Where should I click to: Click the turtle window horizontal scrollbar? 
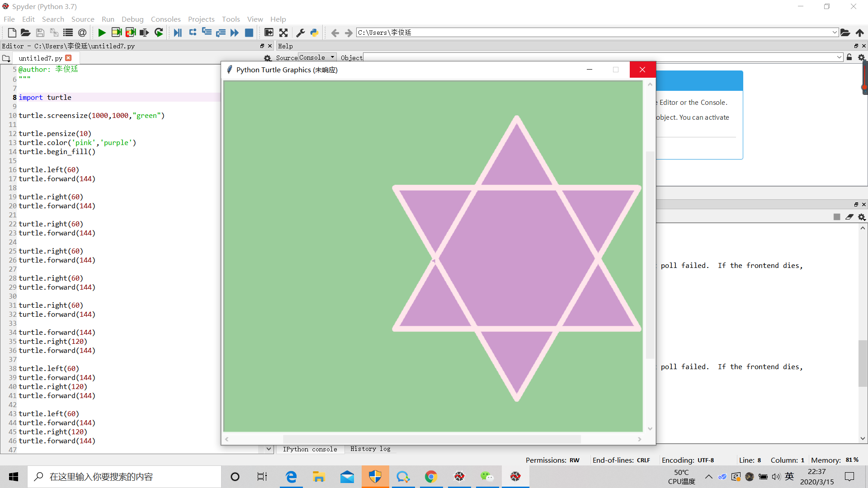click(x=432, y=439)
